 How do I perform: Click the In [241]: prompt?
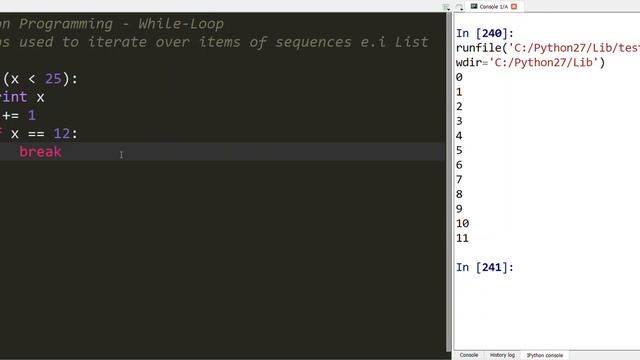pyautogui.click(x=484, y=267)
